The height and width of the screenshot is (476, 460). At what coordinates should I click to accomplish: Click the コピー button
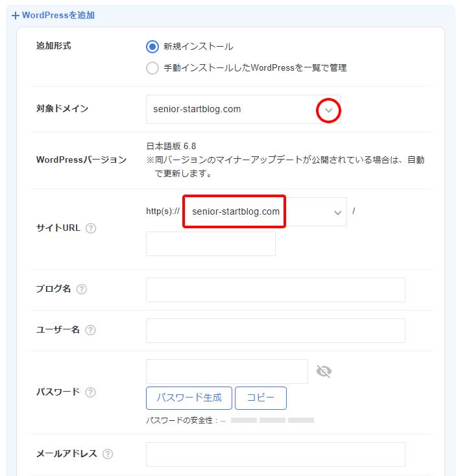pyautogui.click(x=261, y=398)
